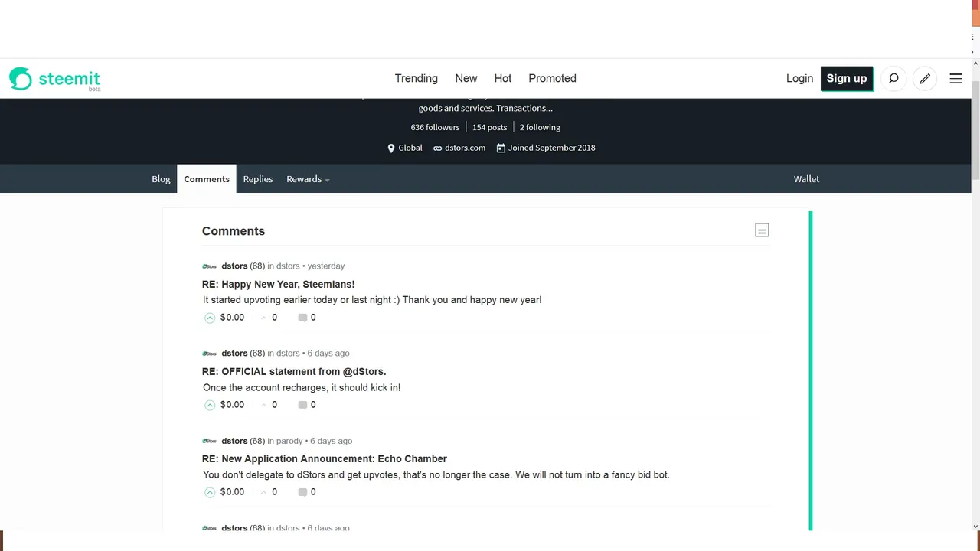Go to Hot posts
Image resolution: width=980 pixels, height=551 pixels.
pos(503,78)
